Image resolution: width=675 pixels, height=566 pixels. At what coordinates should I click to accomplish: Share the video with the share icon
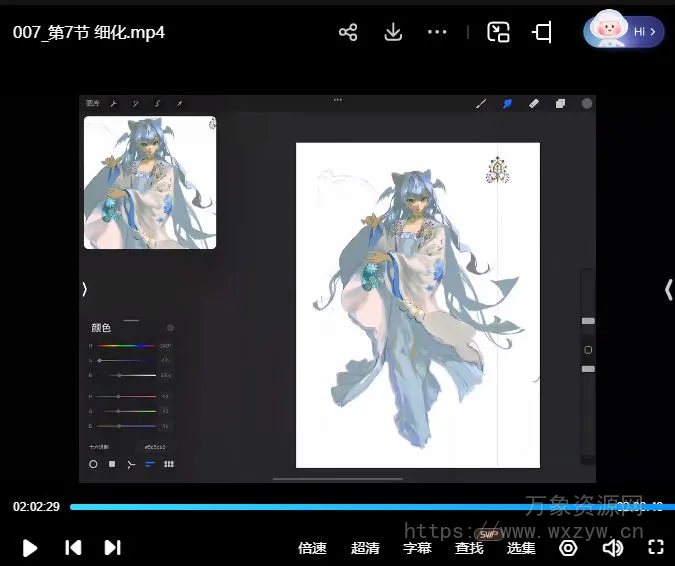348,32
